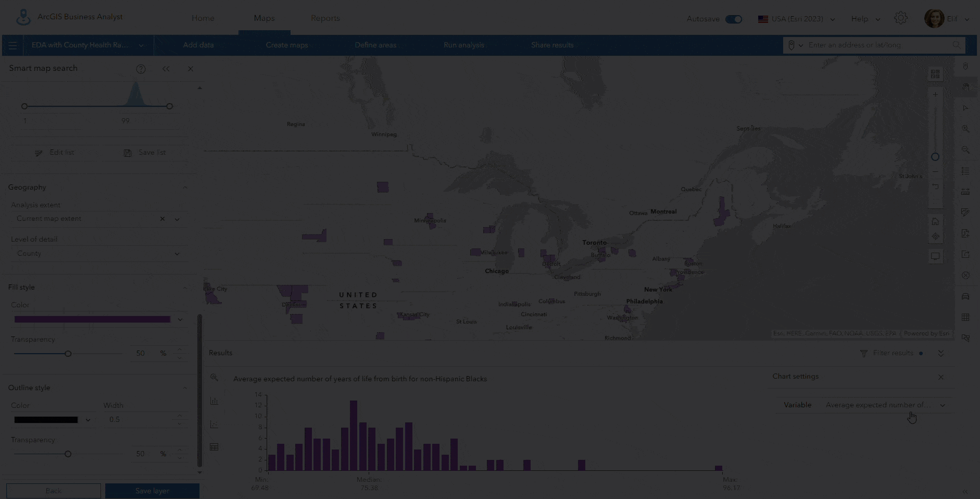The image size is (980, 499).
Task: Click the address or lat/long search field
Action: click(878, 45)
